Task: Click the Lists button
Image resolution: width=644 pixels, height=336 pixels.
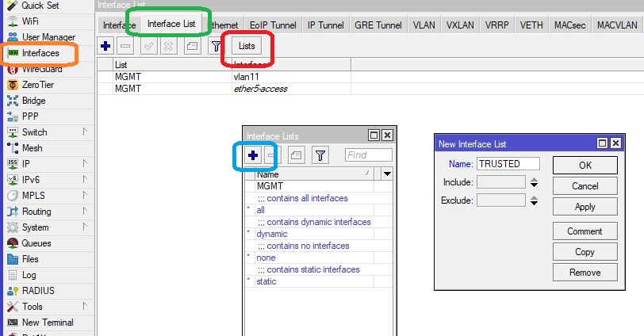Action: click(x=247, y=46)
